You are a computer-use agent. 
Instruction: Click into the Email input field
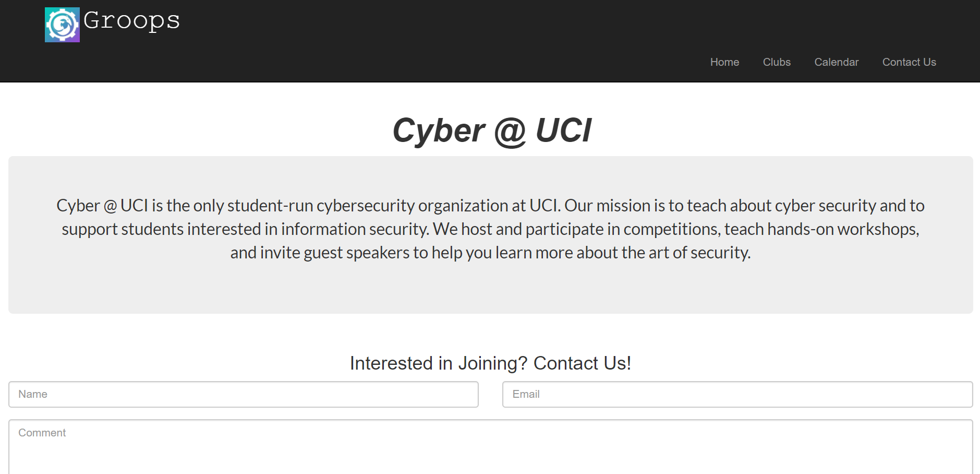click(737, 394)
